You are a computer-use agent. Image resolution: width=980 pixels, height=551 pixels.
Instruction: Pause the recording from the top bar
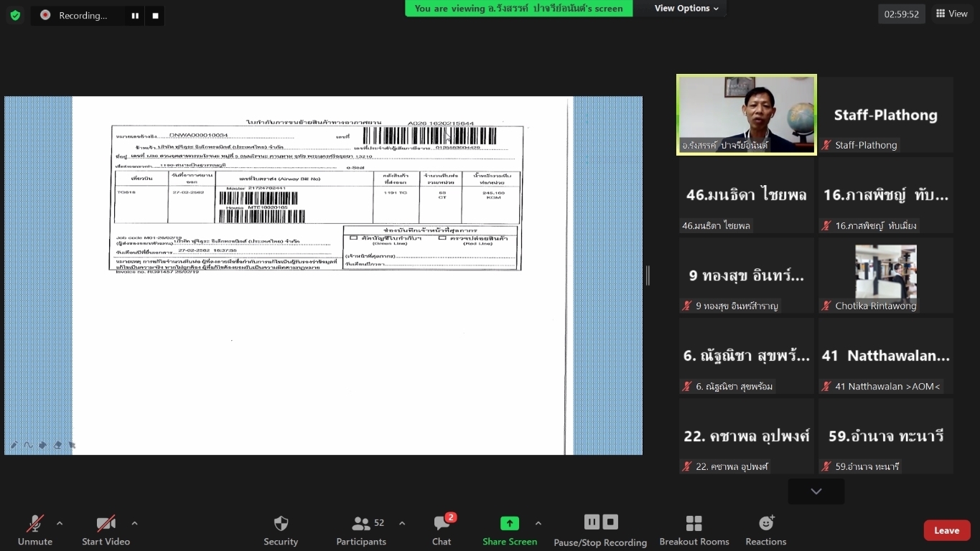(134, 15)
